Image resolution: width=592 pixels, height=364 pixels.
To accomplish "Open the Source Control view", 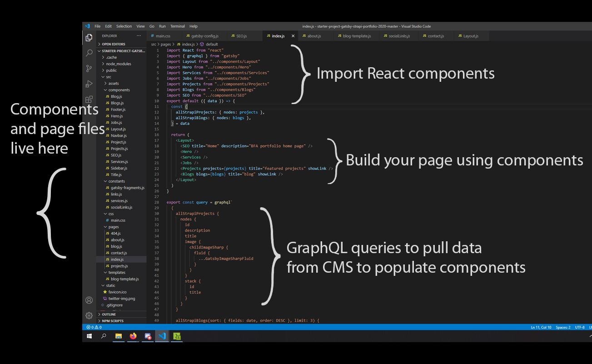I will (89, 69).
